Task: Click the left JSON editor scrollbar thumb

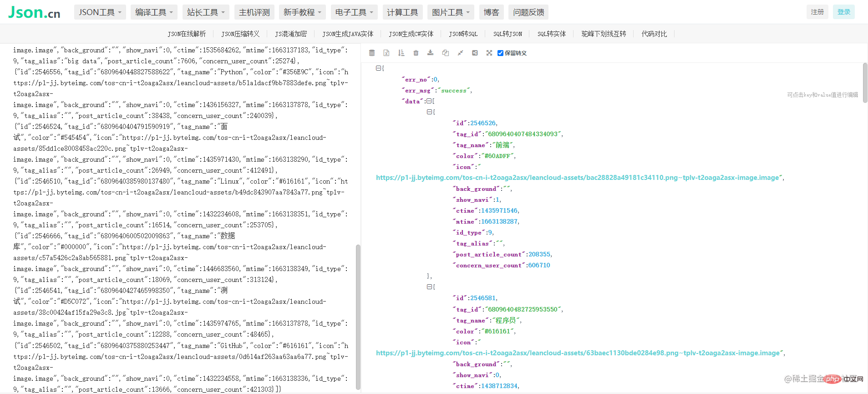Action: (x=358, y=317)
